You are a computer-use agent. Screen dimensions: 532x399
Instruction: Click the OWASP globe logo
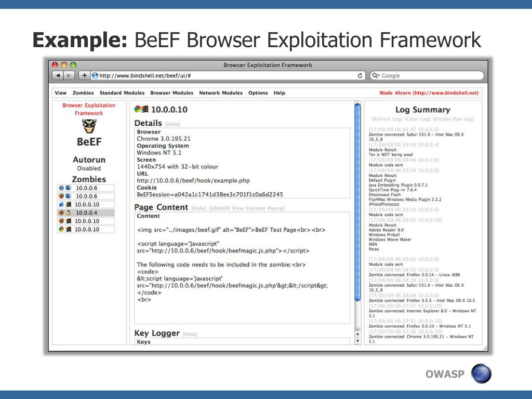481,374
